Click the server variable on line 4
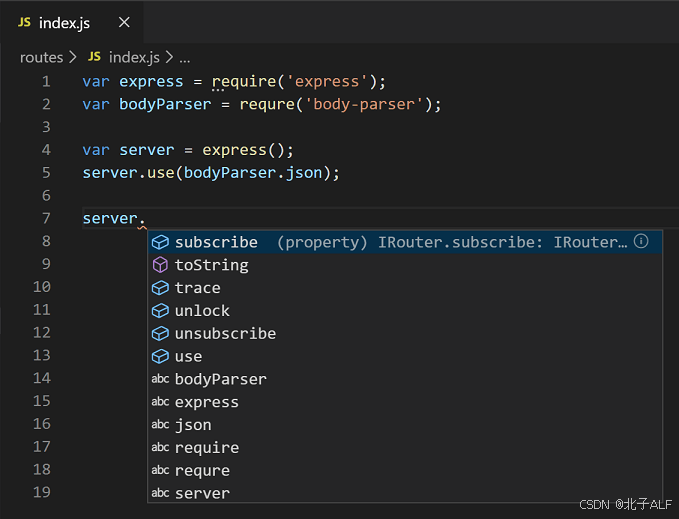Screen dimensions: 679x519 [x=146, y=150]
